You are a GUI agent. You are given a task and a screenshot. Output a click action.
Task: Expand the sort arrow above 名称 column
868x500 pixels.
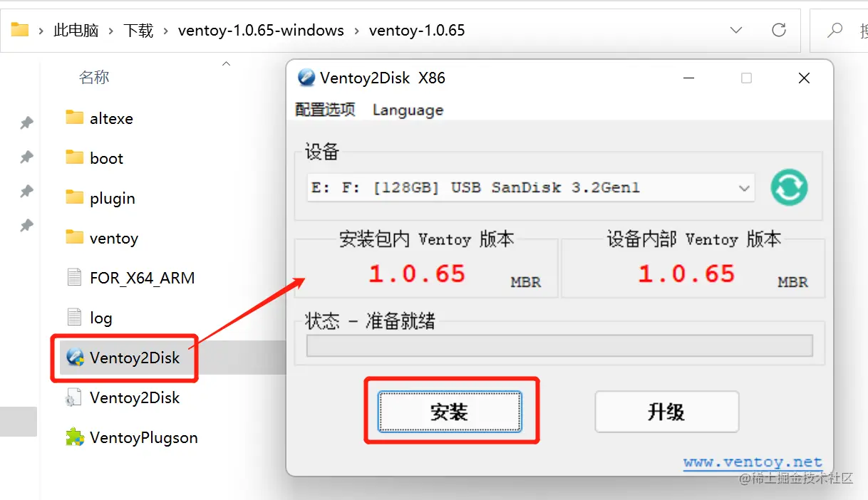point(226,64)
